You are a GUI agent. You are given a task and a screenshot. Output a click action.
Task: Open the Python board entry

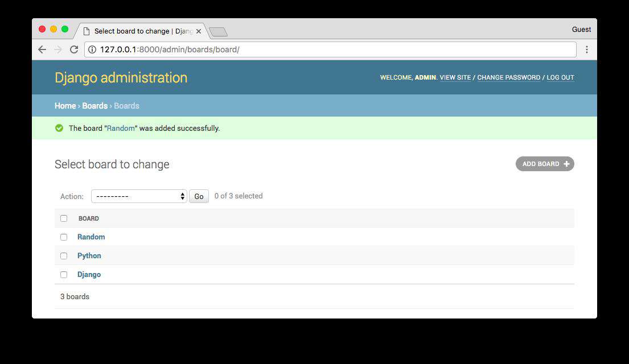click(x=89, y=256)
